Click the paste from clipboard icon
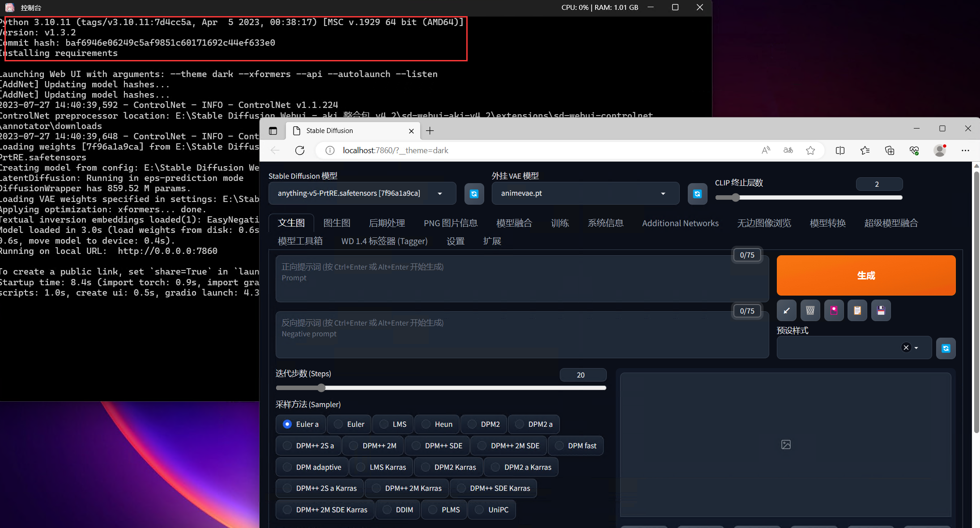This screenshot has height=528, width=980. click(x=857, y=310)
